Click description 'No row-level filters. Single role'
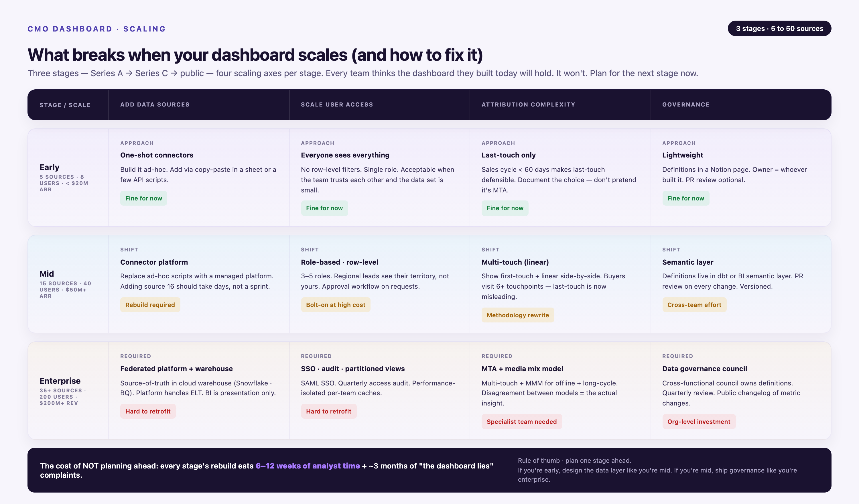 pyautogui.click(x=377, y=180)
